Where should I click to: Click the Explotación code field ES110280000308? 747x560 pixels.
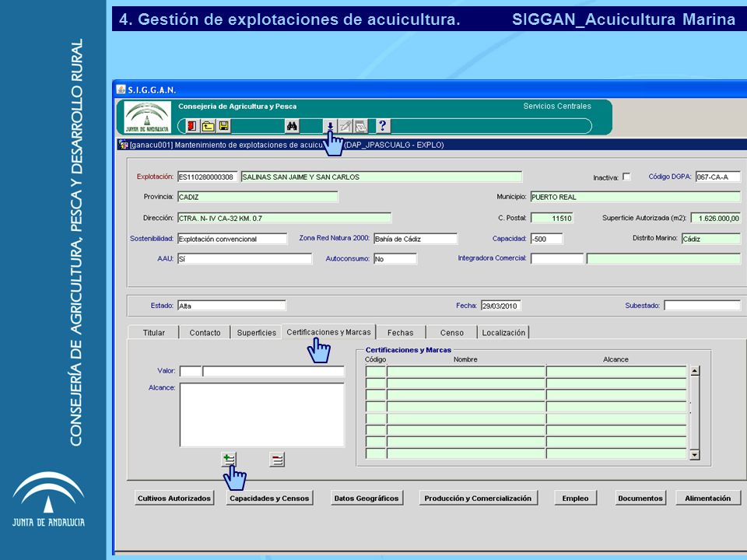pos(207,177)
